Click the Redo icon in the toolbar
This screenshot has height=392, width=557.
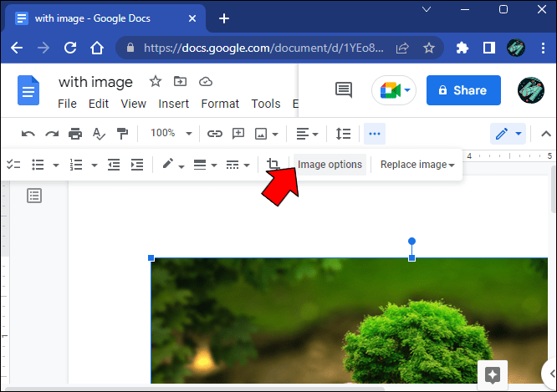point(52,134)
